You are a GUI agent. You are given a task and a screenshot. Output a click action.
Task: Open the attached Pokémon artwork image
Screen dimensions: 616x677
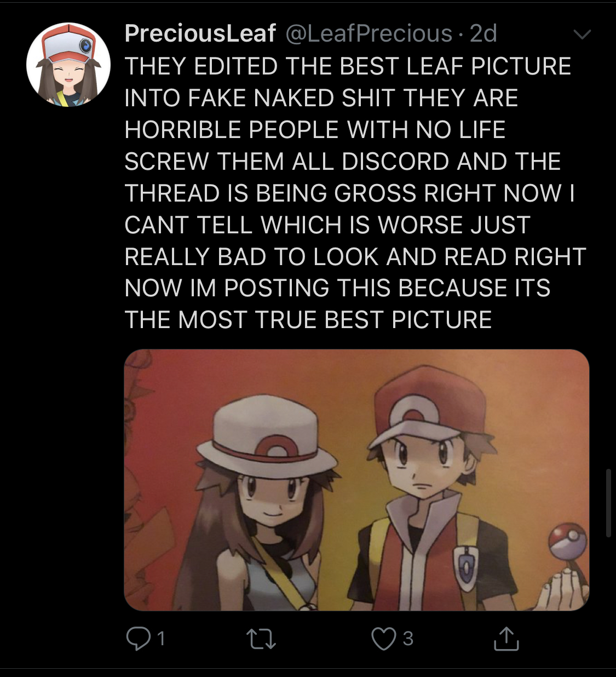(x=356, y=480)
